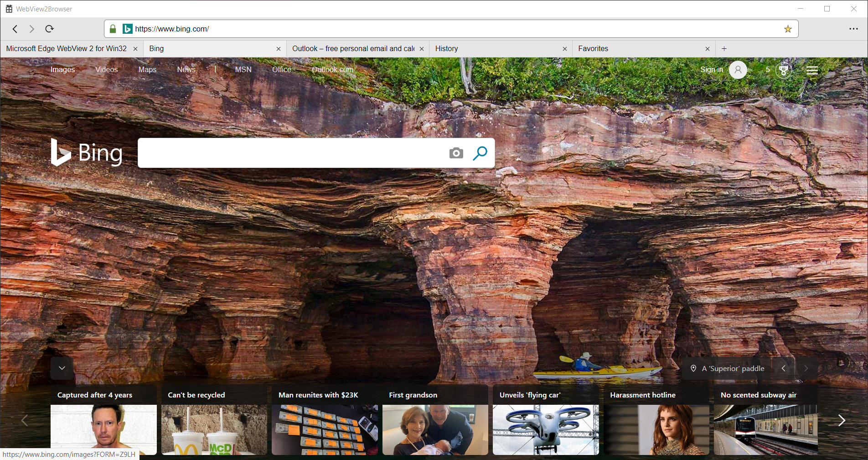Image resolution: width=868 pixels, height=460 pixels.
Task: Click the Bing favicon in the address bar
Action: [127, 28]
